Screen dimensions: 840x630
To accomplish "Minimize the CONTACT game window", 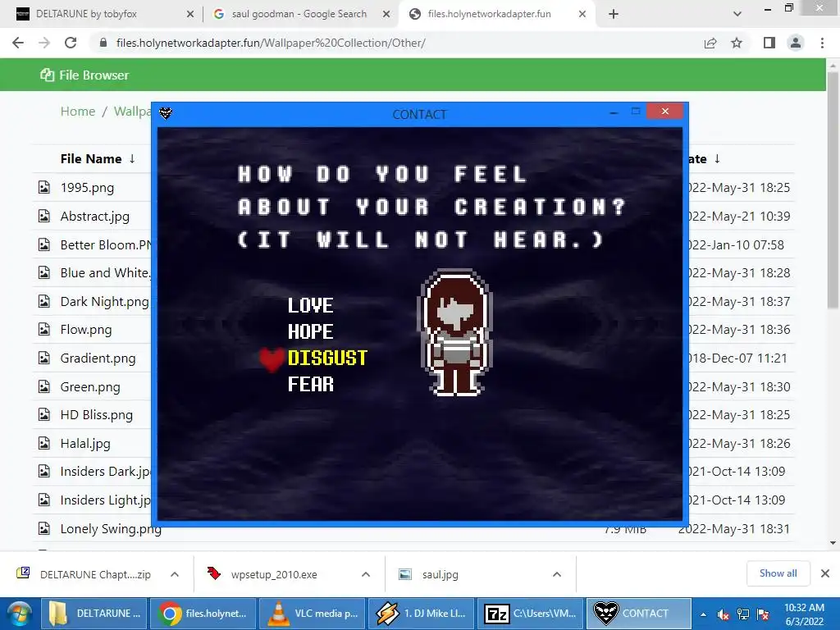I will tap(614, 112).
